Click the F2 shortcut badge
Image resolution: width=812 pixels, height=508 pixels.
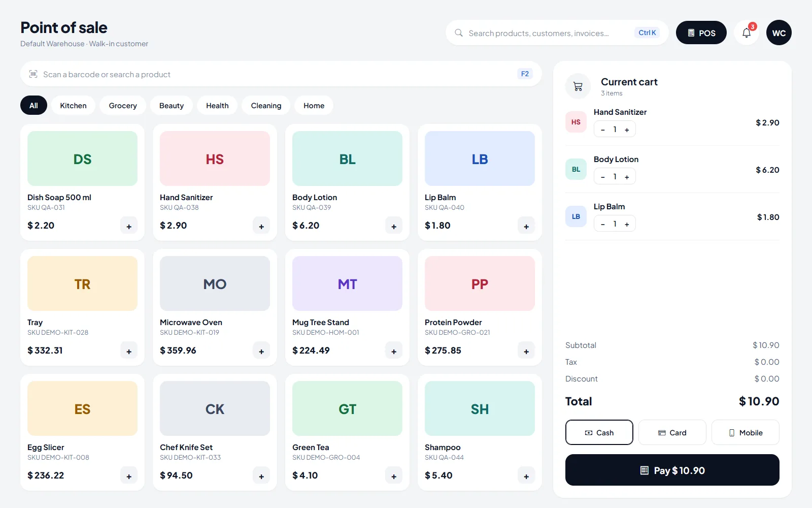(x=525, y=74)
